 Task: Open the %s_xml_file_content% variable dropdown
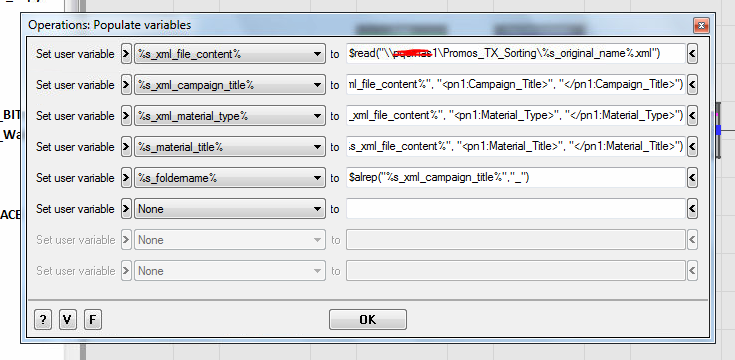coord(230,54)
